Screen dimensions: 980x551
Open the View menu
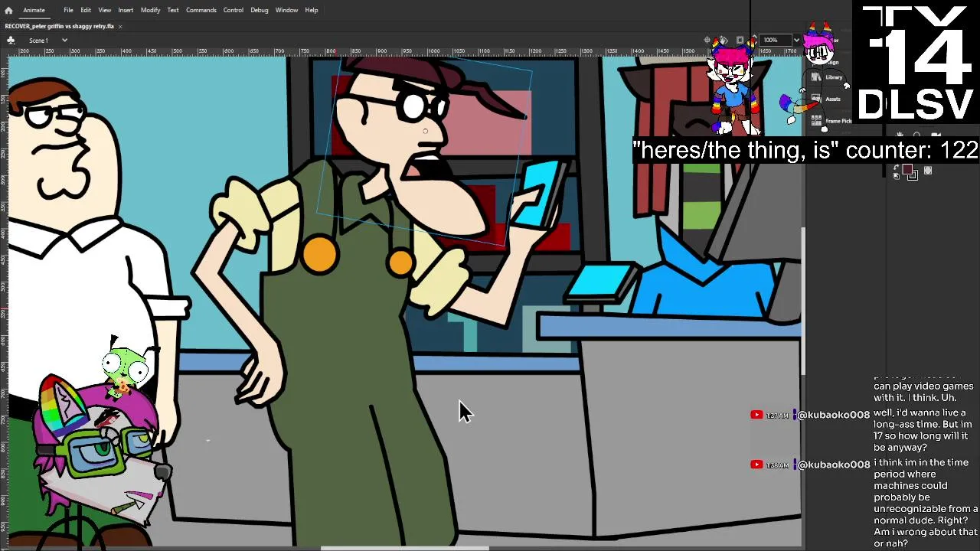pyautogui.click(x=105, y=10)
